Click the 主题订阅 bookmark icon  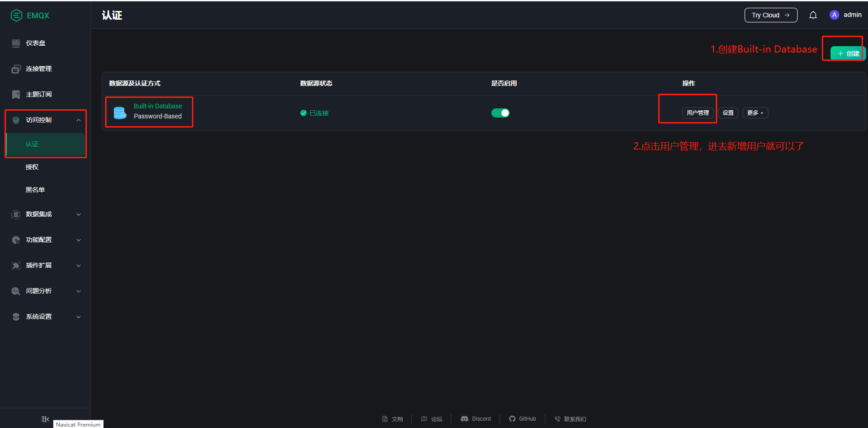(x=16, y=94)
